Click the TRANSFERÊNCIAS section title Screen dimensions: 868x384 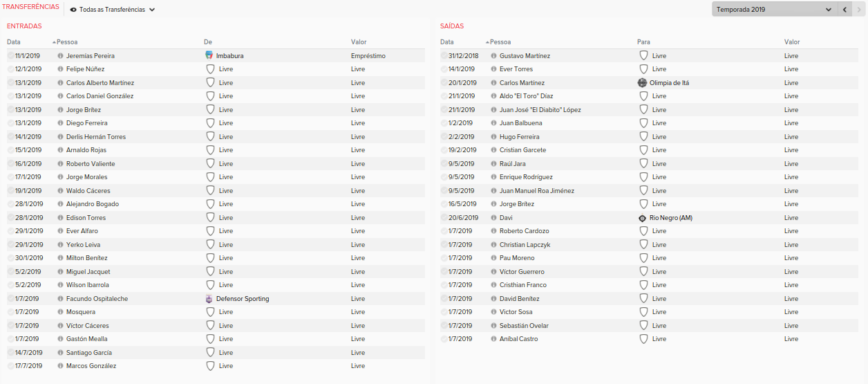click(x=30, y=7)
